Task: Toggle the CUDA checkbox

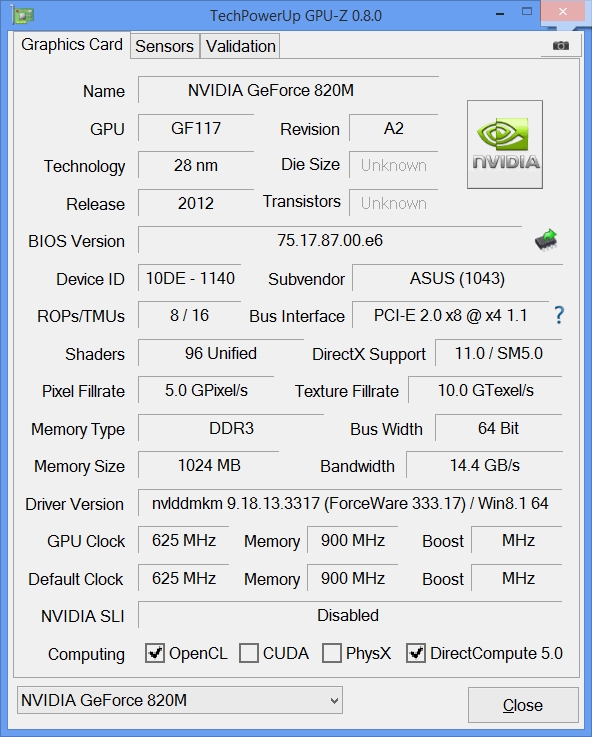Action: [x=249, y=653]
